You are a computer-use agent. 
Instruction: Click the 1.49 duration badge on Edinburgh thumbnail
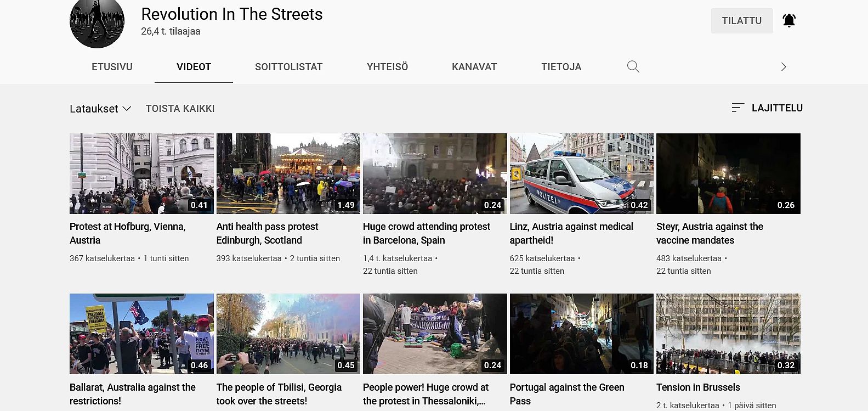(346, 205)
